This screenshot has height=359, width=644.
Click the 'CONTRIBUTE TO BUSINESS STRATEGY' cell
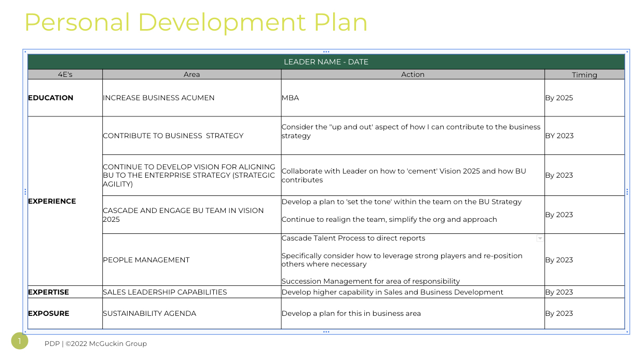[192, 136]
